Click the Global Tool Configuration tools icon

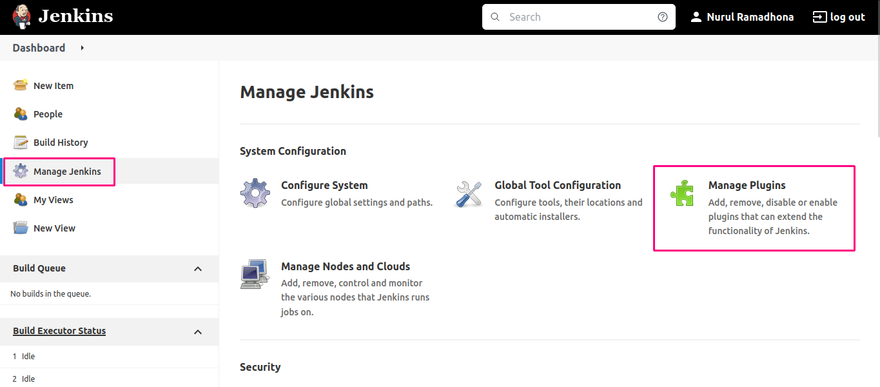tap(469, 194)
